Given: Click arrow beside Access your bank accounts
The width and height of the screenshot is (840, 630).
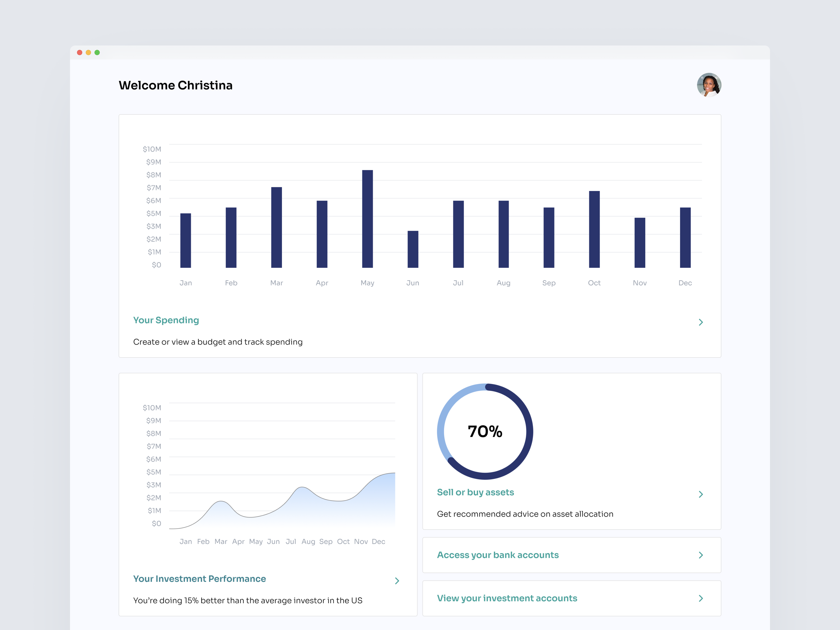Looking at the screenshot, I should pos(701,555).
